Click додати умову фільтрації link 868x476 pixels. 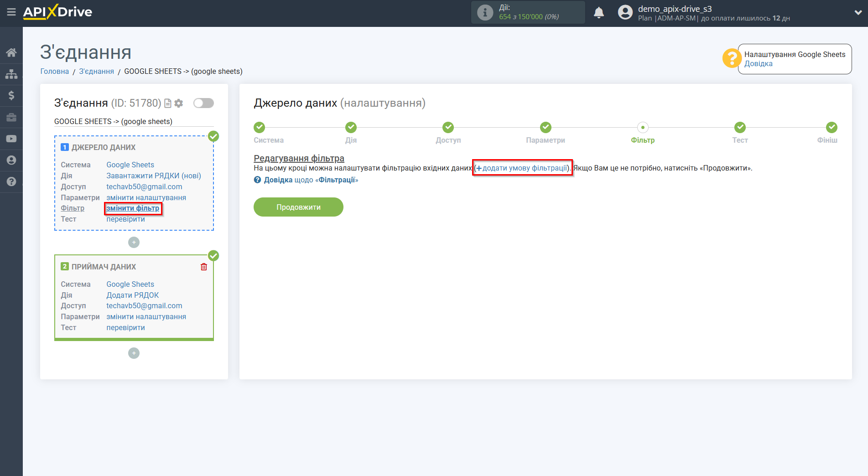pos(522,168)
